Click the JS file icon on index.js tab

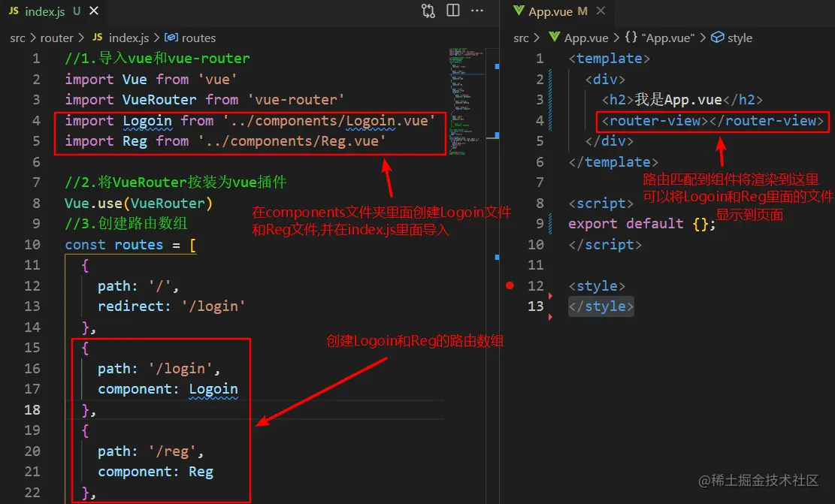[14, 11]
